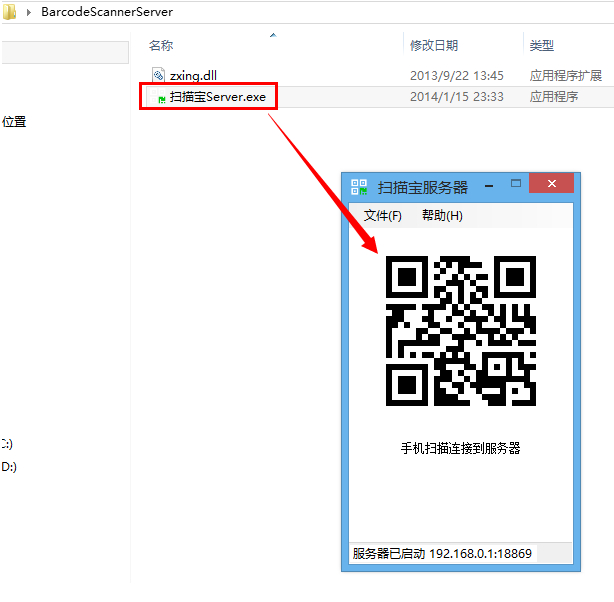Sort files by 类型 column
This screenshot has height=602, width=614.
tap(542, 45)
